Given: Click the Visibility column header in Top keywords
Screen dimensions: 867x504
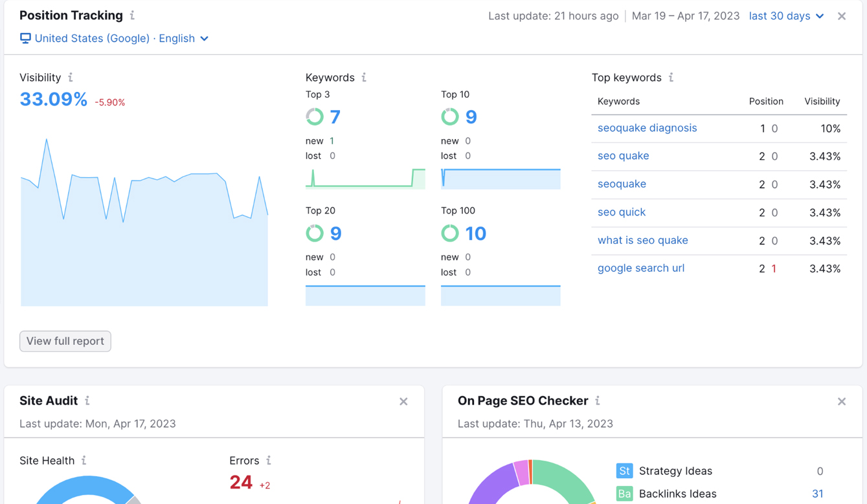Looking at the screenshot, I should (822, 101).
